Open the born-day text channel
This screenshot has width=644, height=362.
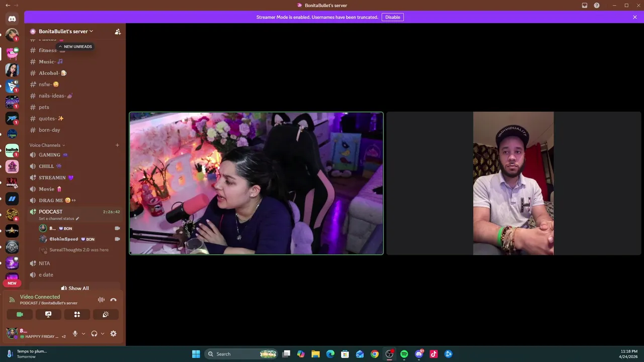point(75,130)
